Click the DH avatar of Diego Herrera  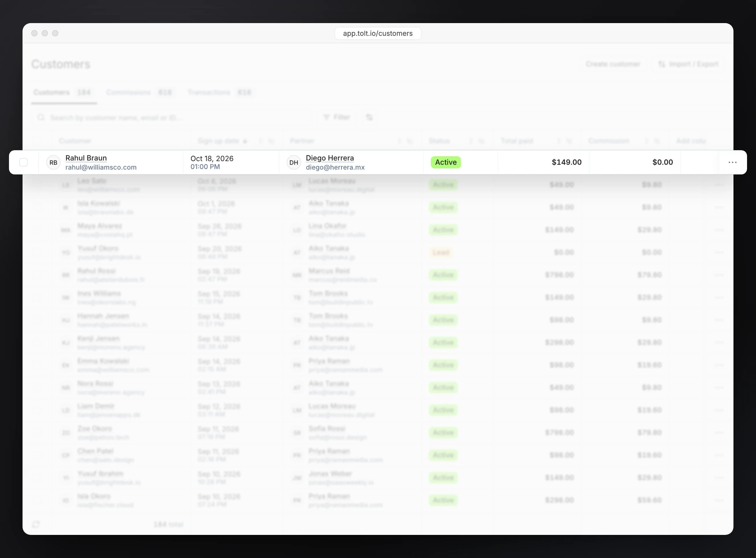[294, 163]
